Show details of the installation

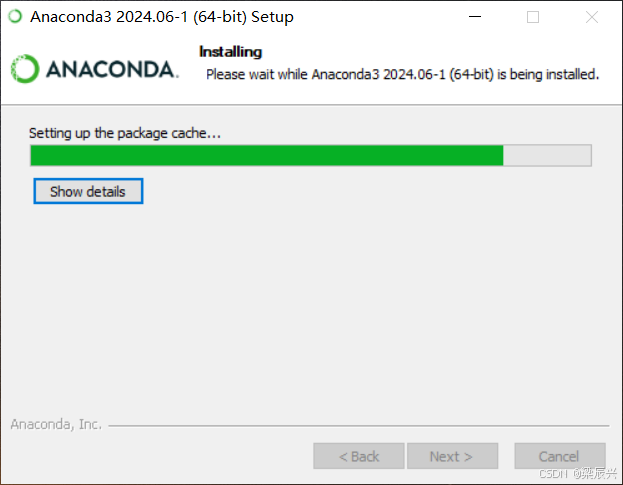(88, 191)
